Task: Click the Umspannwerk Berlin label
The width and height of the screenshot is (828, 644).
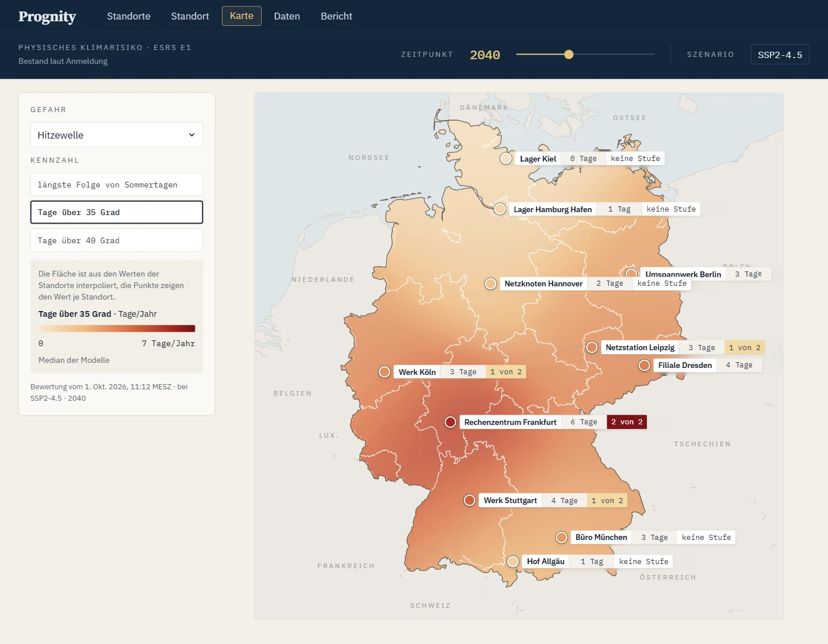Action: pyautogui.click(x=683, y=273)
